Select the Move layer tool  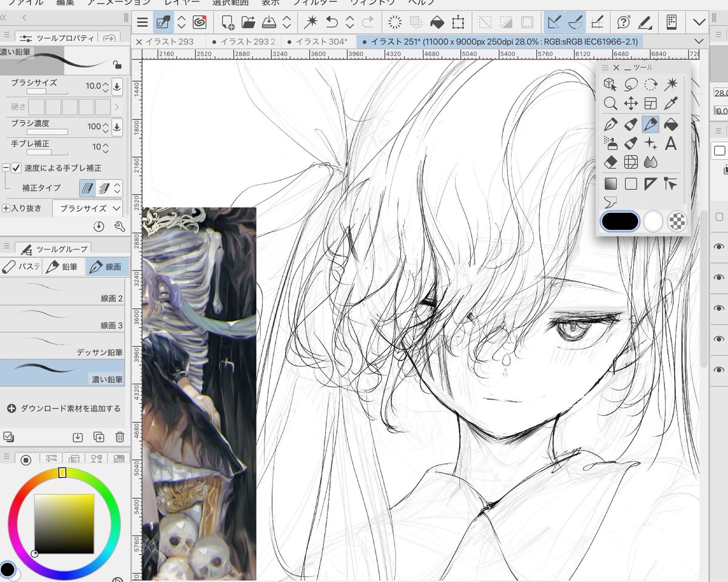[631, 104]
